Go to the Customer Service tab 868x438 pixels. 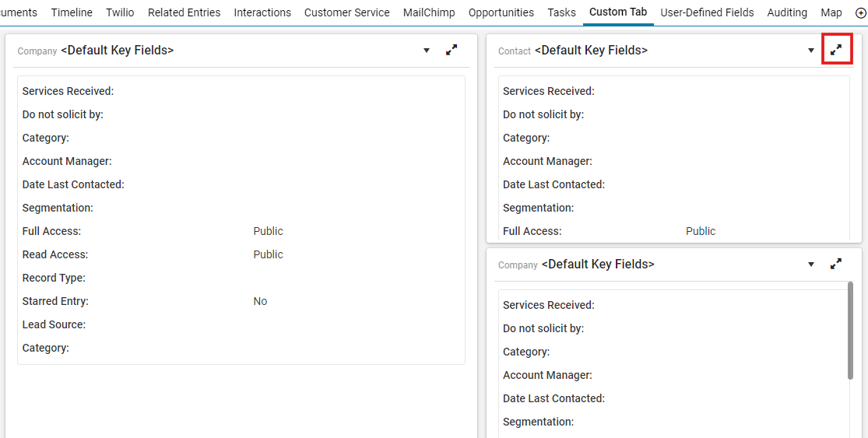coord(347,12)
